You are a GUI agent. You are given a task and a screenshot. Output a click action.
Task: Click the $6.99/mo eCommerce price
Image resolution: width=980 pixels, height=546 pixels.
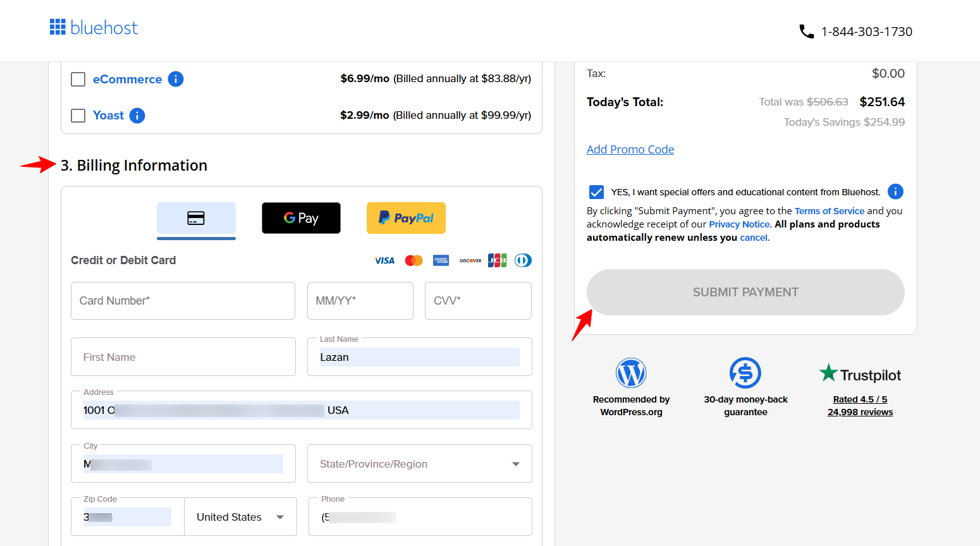tap(365, 78)
